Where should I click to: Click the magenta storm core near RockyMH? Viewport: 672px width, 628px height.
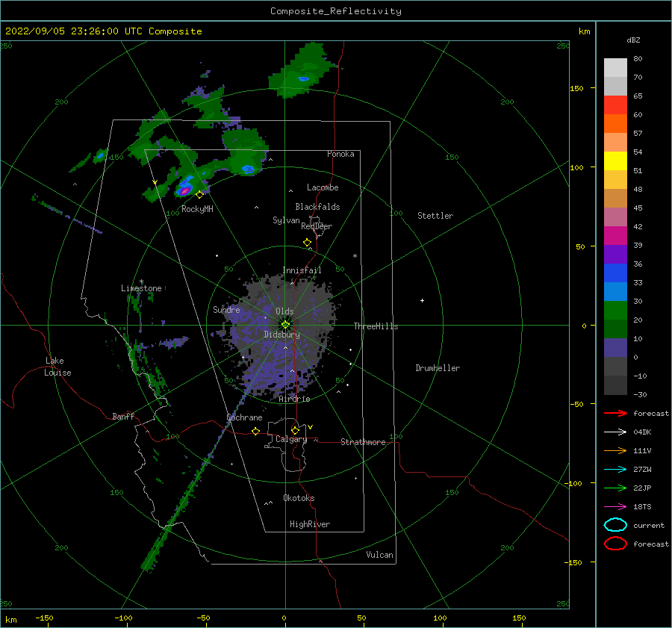(x=184, y=190)
